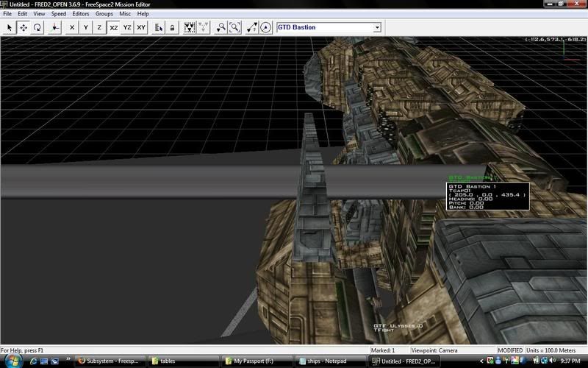Click the disband wing icon
588x368 pixels.
[x=204, y=27]
